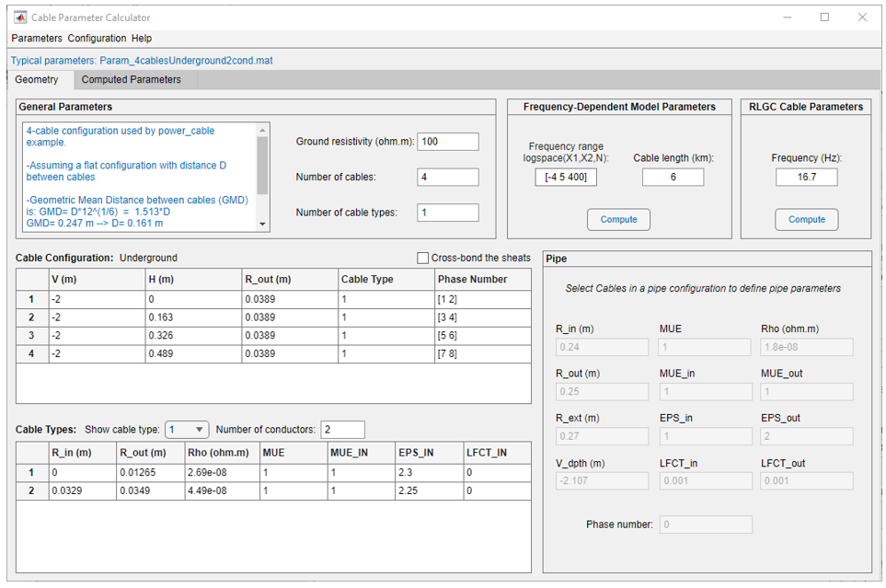Click the Number of conductors field
This screenshot has height=588, width=886.
(x=343, y=430)
